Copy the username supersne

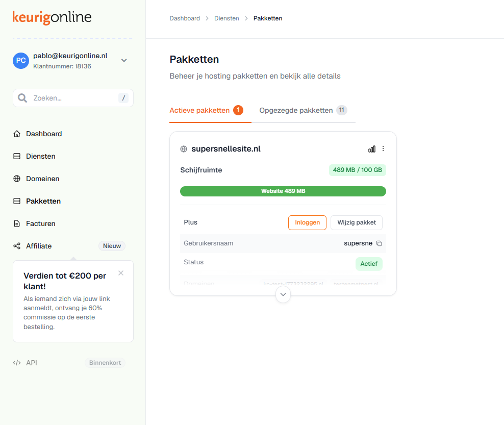[x=379, y=243]
